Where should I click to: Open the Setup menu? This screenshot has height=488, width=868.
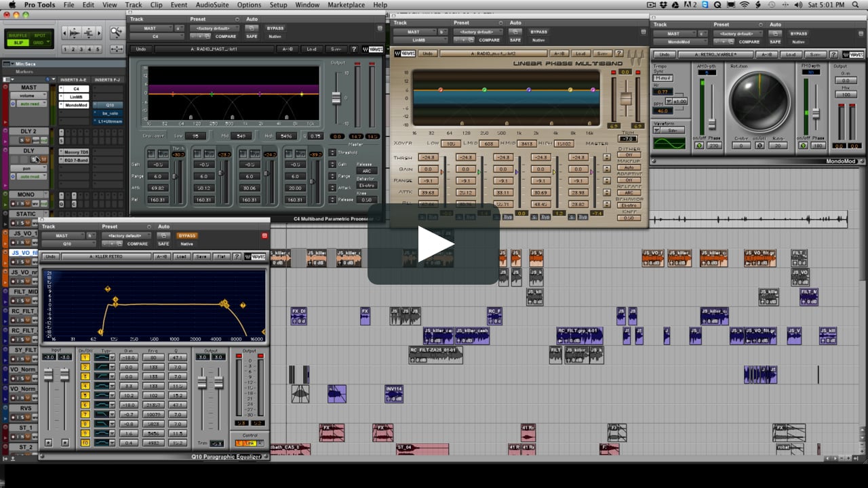tap(279, 5)
